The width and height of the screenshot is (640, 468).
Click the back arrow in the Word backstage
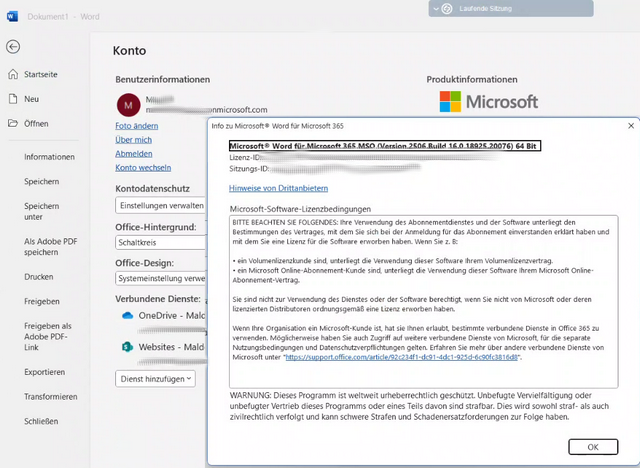coord(13,47)
